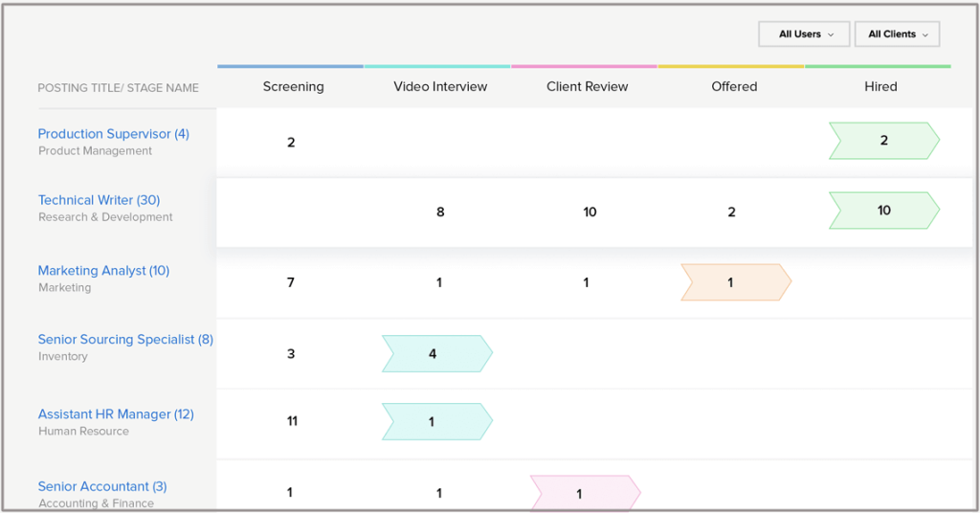Open Production Supervisor (4) posting
The height and width of the screenshot is (513, 980).
tap(114, 134)
